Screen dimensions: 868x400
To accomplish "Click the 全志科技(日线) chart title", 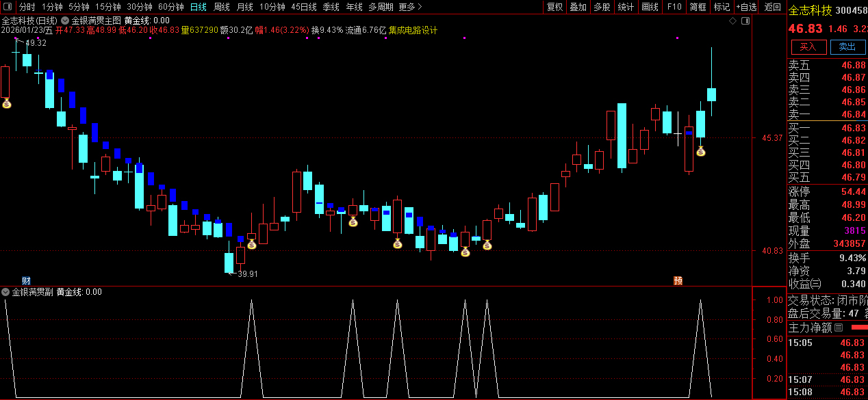I will 29,21.
